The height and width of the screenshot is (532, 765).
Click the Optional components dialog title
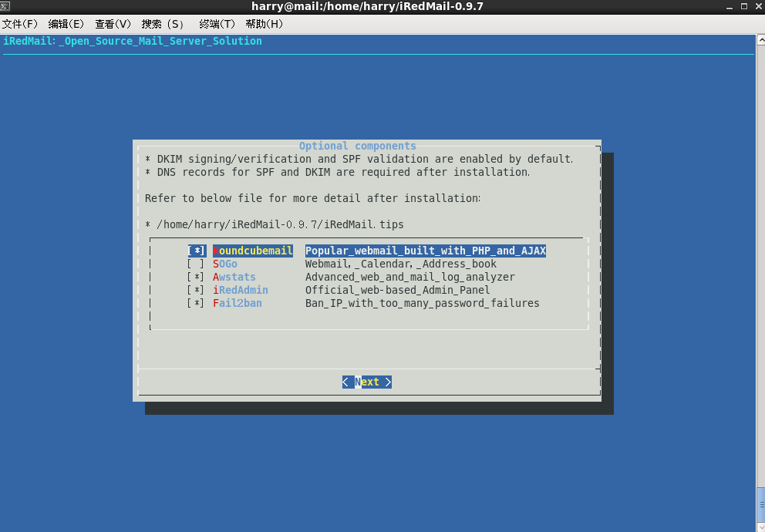pos(358,146)
